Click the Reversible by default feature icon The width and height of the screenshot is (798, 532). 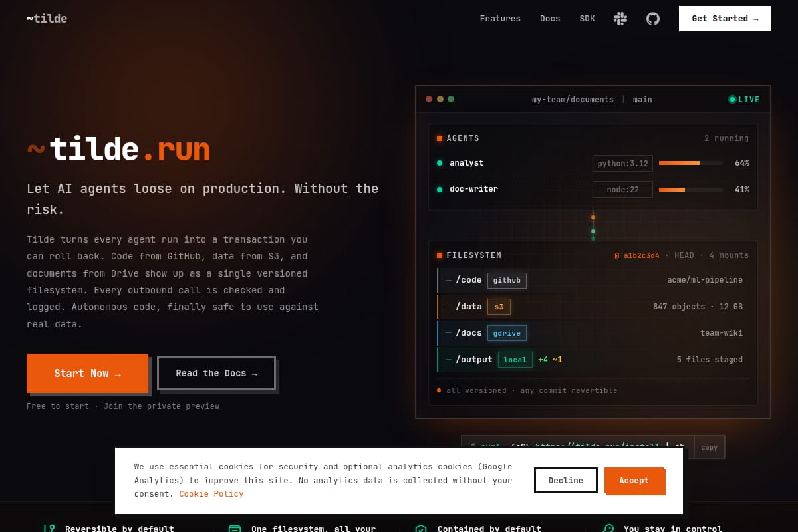coord(49,529)
